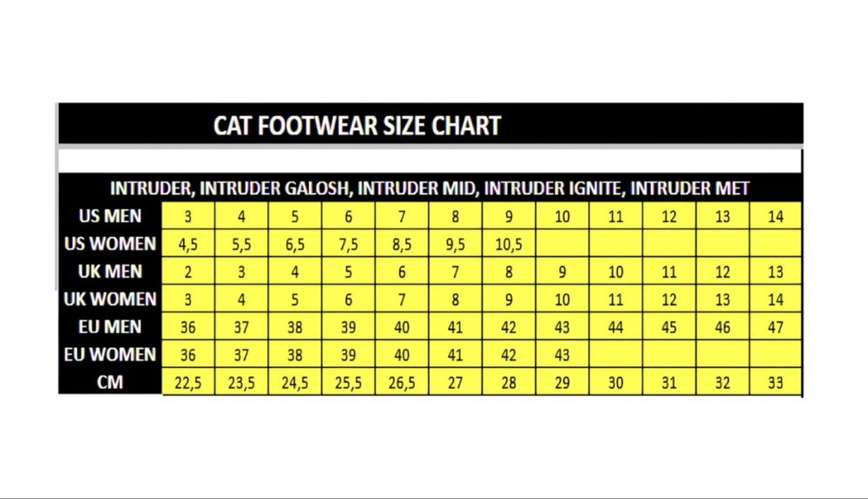868x499 pixels.
Task: Select the EU WOMEN row label
Action: (110, 355)
